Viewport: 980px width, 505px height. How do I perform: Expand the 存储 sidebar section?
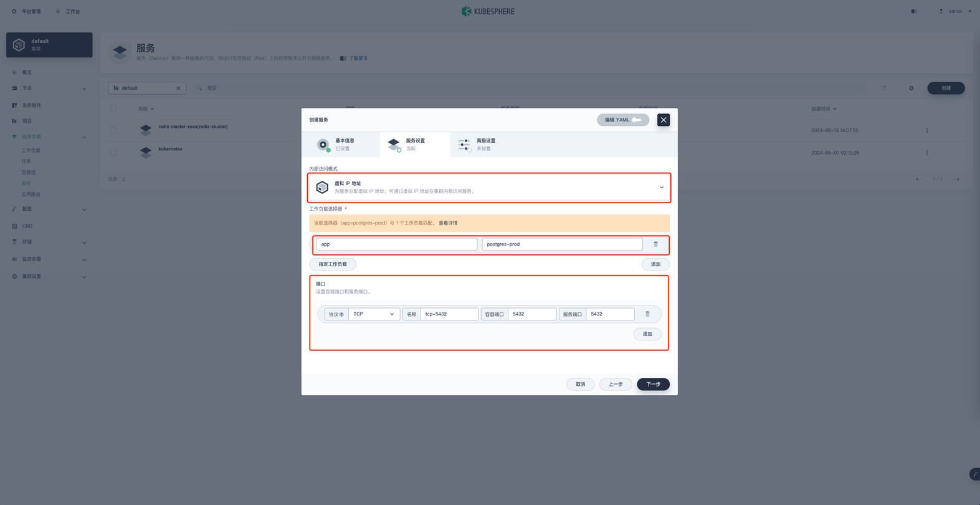49,242
